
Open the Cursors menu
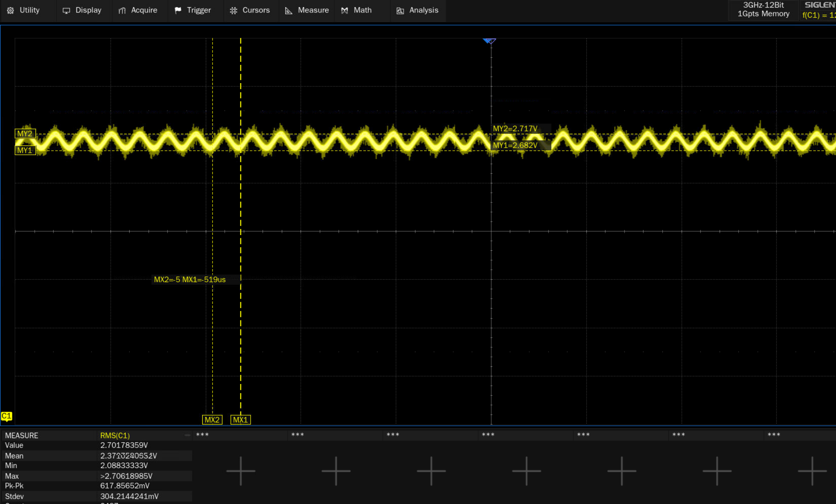click(x=250, y=10)
